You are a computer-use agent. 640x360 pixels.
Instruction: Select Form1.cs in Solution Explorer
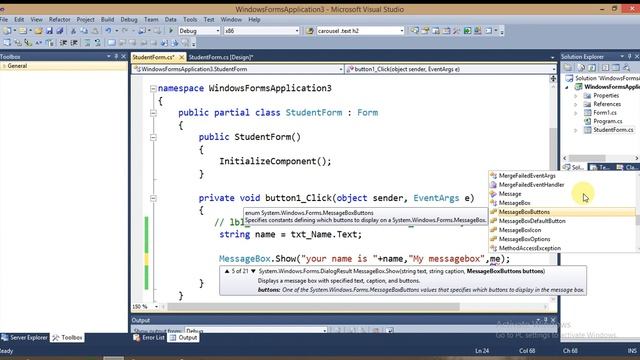click(605, 113)
